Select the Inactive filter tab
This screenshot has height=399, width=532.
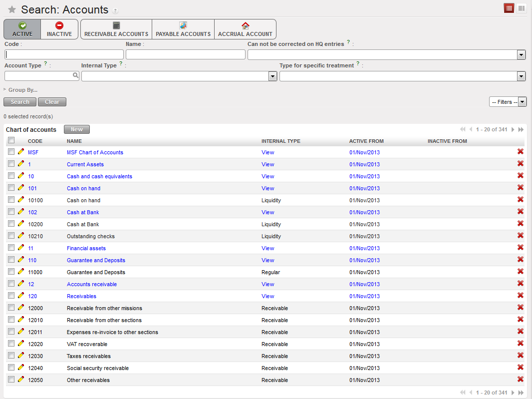pos(59,29)
